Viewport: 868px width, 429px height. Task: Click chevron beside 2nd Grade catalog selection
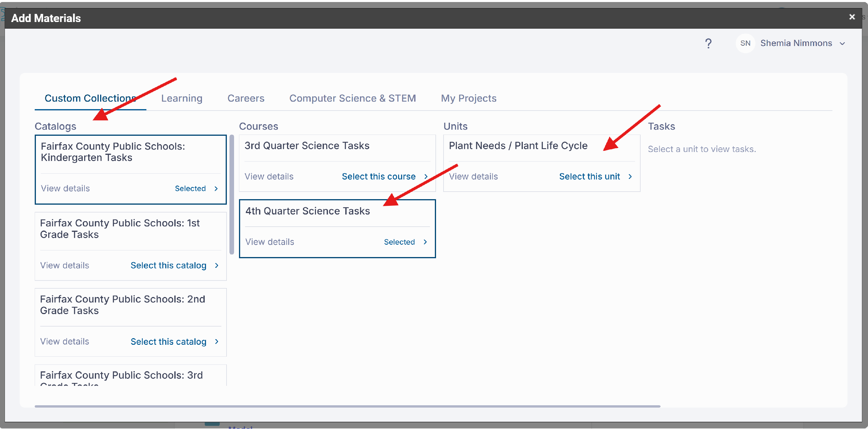(216, 341)
